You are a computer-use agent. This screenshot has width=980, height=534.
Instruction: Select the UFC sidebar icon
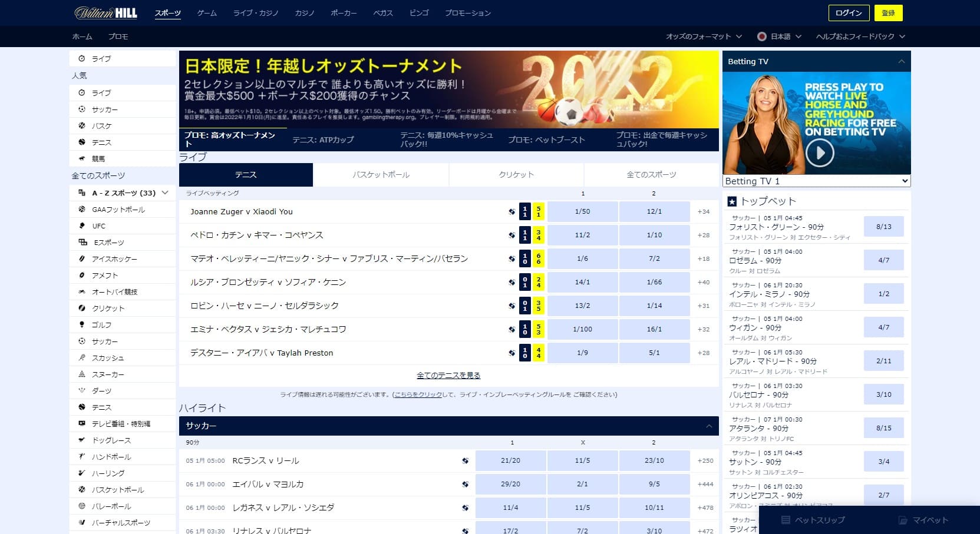[81, 225]
